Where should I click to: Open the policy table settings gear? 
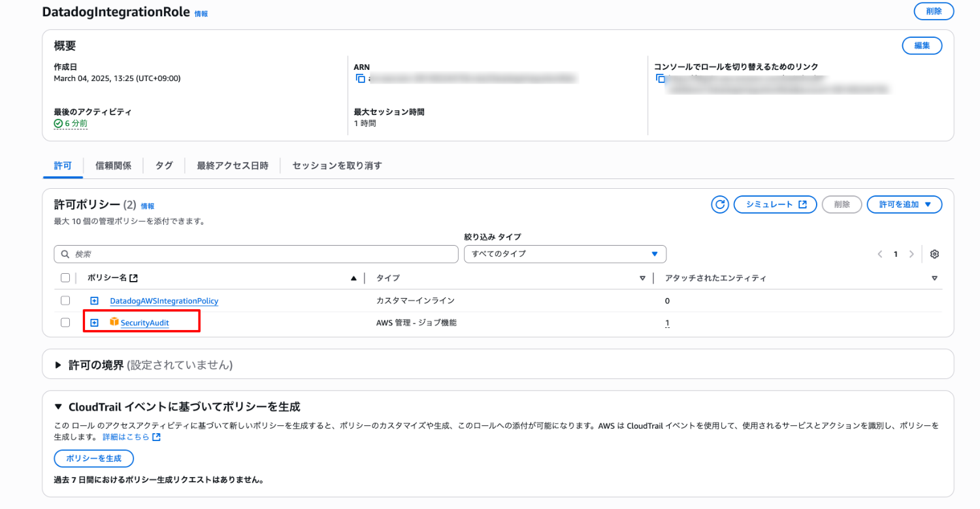934,254
